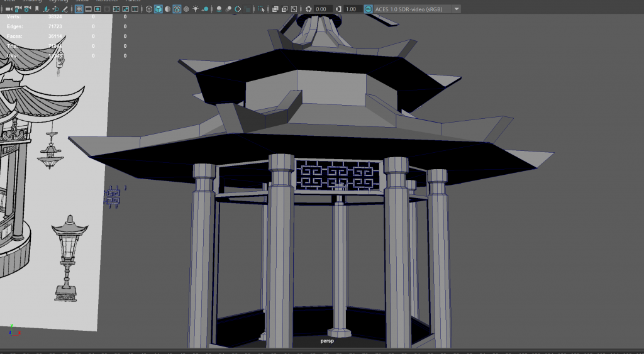Toggle the Resolution Gate icon
This screenshot has height=354, width=644.
point(97,9)
